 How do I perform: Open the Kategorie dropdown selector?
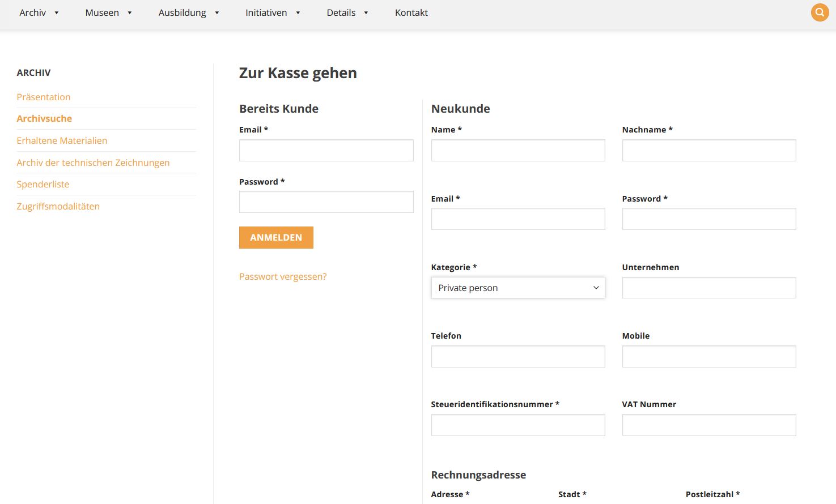(517, 288)
